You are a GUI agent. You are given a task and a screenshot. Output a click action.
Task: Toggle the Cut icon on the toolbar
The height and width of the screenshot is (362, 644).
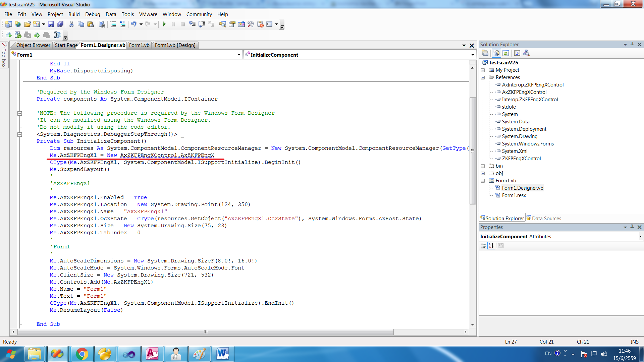click(71, 24)
